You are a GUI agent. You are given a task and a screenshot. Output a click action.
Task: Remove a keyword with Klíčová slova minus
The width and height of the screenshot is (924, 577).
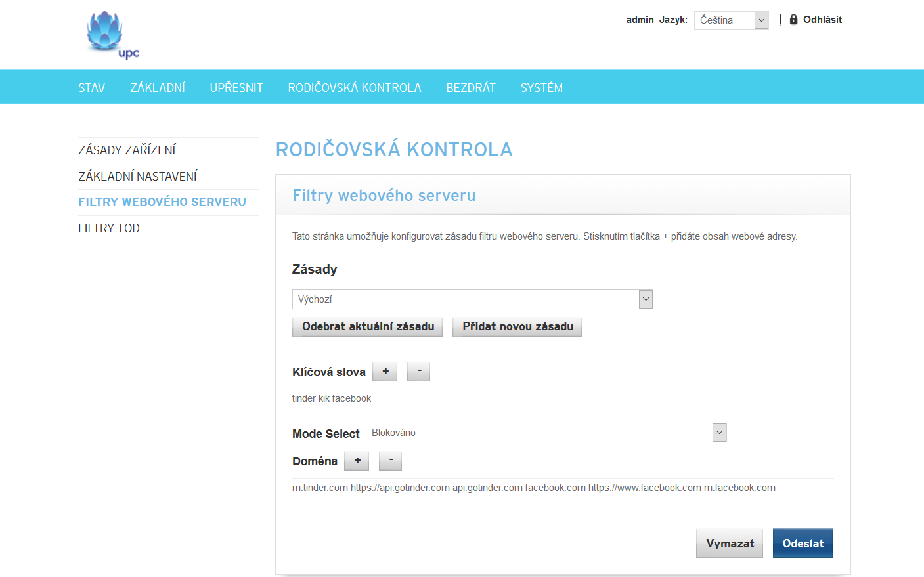tap(419, 372)
